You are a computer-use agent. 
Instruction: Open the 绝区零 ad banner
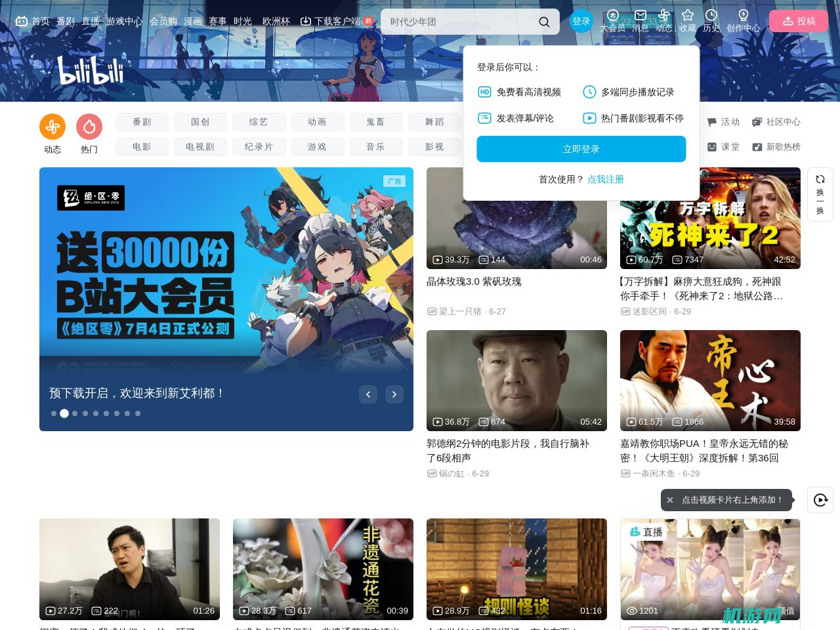tap(226, 299)
